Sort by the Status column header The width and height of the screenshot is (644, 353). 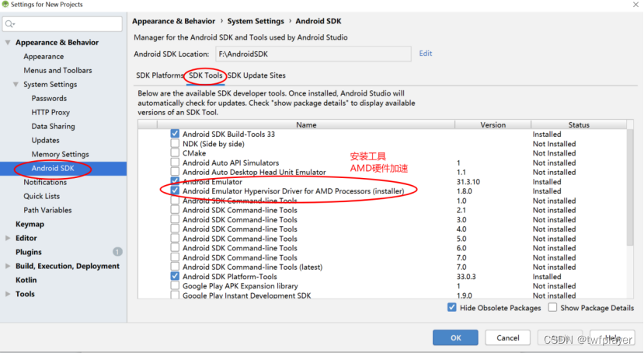pyautogui.click(x=579, y=124)
